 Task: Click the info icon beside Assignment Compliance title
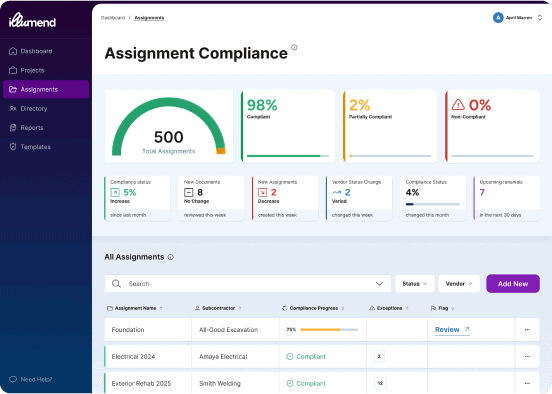coord(294,47)
